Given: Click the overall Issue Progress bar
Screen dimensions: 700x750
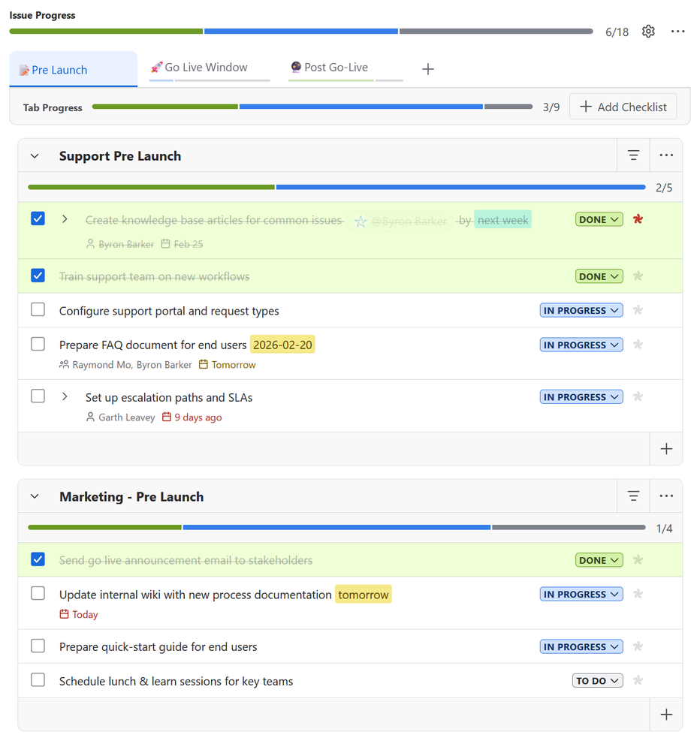Looking at the screenshot, I should (x=301, y=31).
